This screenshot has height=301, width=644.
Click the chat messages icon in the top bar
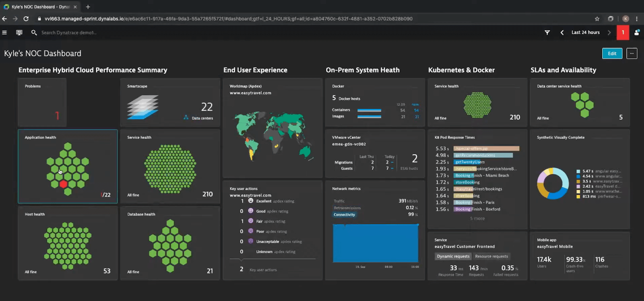coord(19,33)
